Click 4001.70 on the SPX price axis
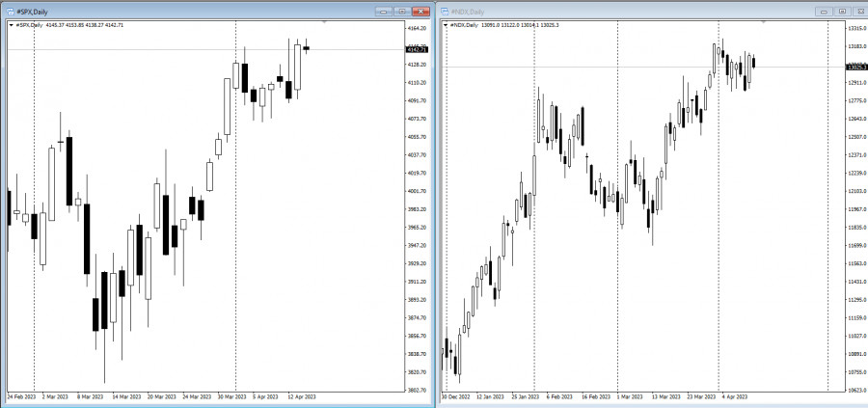The width and height of the screenshot is (868, 408). point(417,191)
